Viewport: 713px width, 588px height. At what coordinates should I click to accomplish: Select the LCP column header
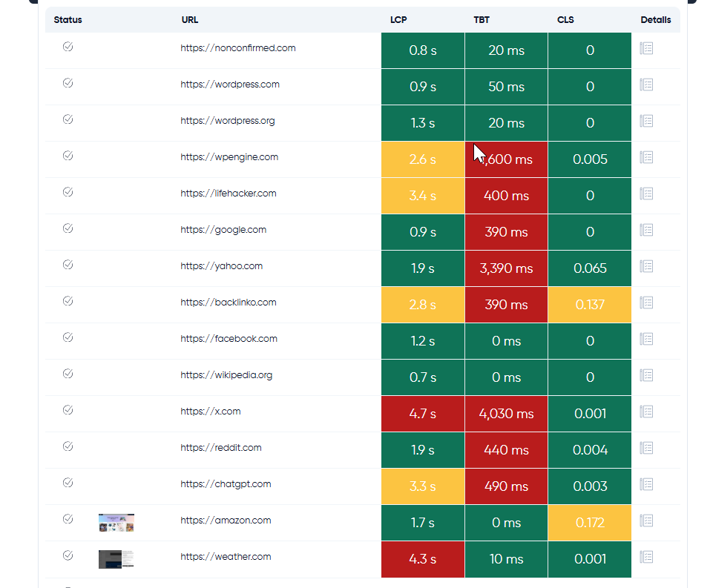point(398,20)
